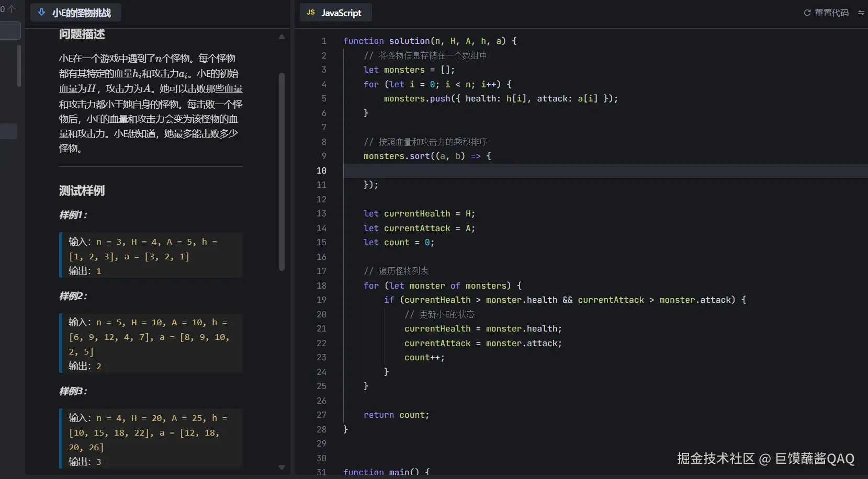The image size is (868, 479).
Task: Click the up arrow of problem panel scrollbar
Action: [x=281, y=37]
